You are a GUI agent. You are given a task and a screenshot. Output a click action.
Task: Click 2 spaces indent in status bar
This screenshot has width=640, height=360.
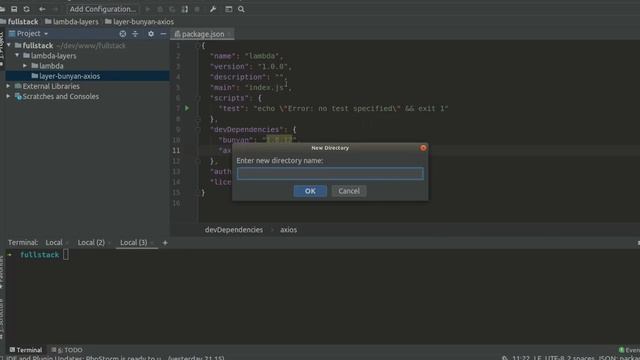pyautogui.click(x=580, y=358)
